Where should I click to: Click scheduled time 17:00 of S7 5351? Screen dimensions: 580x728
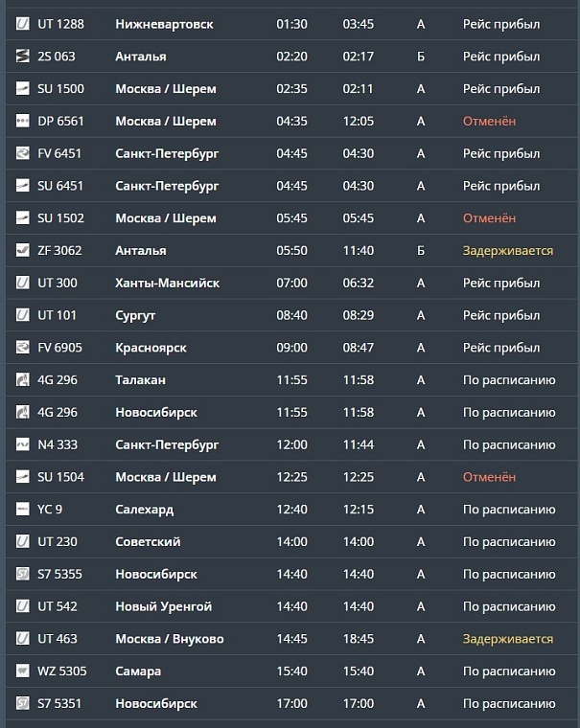(x=291, y=703)
